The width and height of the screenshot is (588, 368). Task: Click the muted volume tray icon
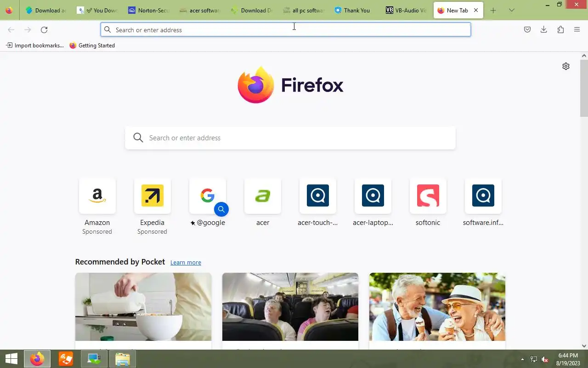(x=545, y=359)
